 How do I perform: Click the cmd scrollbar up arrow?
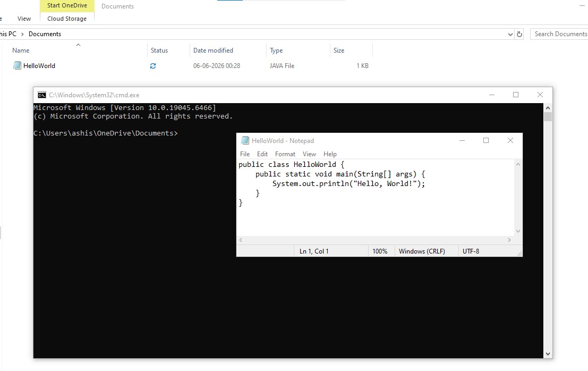coord(548,108)
